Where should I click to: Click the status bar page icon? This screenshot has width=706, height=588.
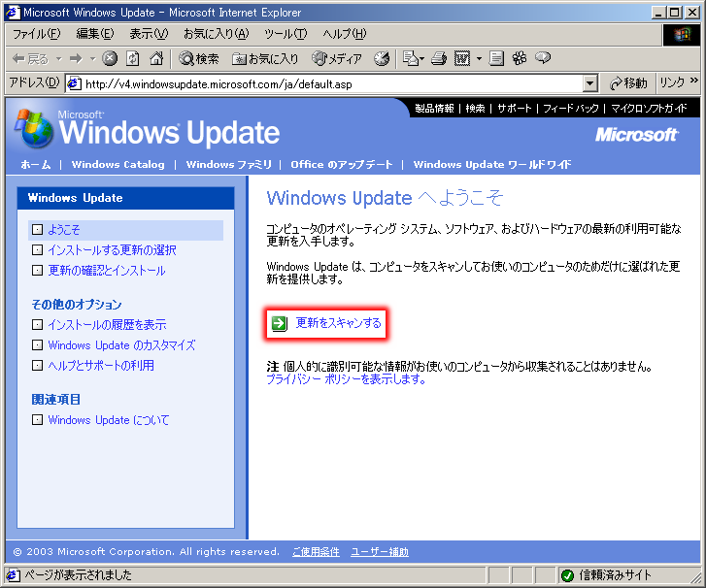tap(13, 575)
